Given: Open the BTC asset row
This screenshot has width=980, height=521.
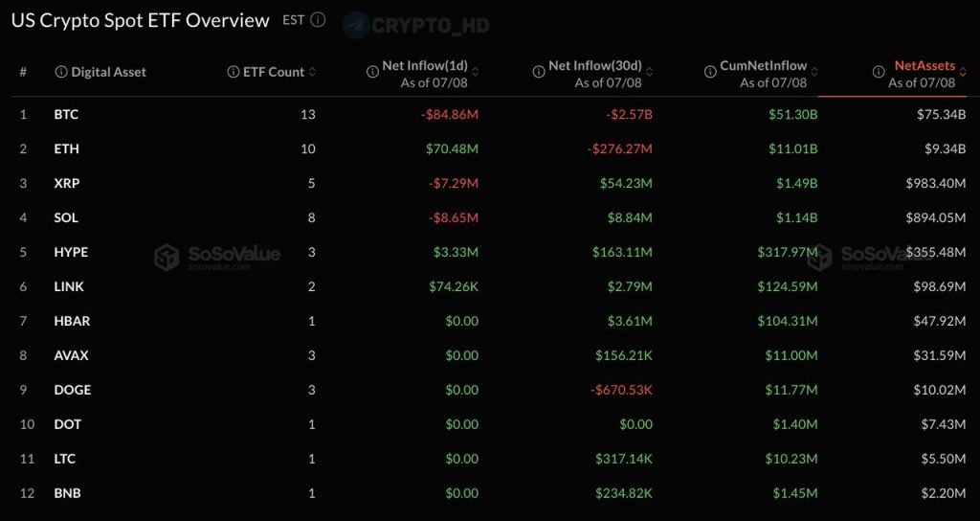Looking at the screenshot, I should [488, 115].
